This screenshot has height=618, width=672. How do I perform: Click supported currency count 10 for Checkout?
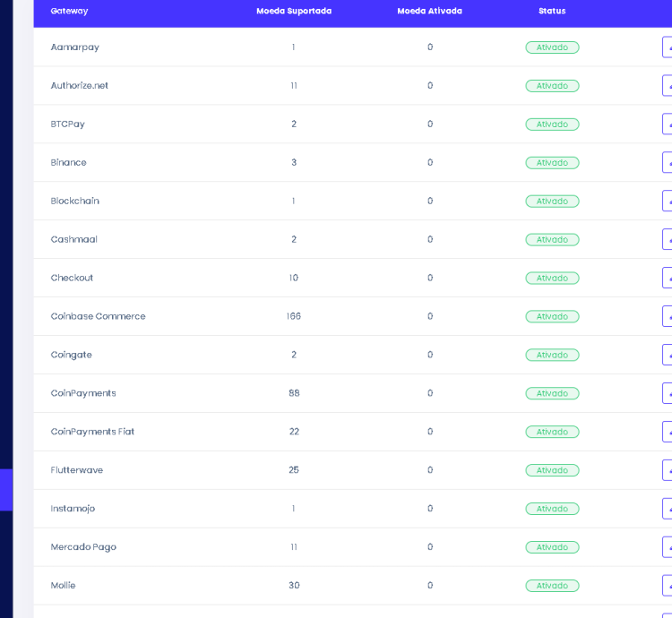tap(294, 278)
